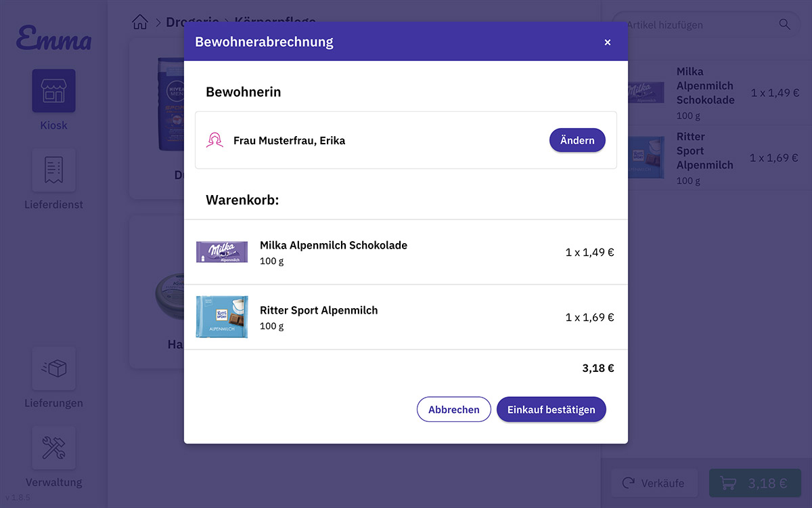Click Milka item in sidebar cart
812x508 pixels.
pyautogui.click(x=705, y=93)
